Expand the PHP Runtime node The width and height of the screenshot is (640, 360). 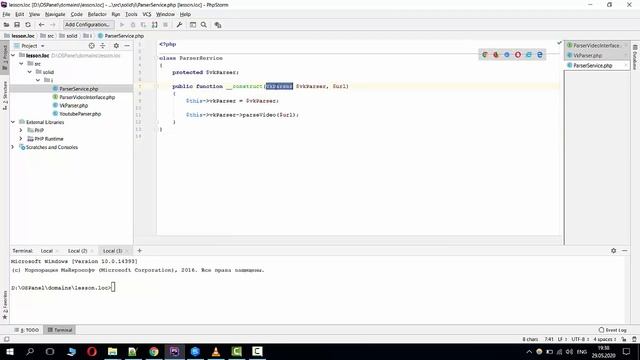point(21,139)
